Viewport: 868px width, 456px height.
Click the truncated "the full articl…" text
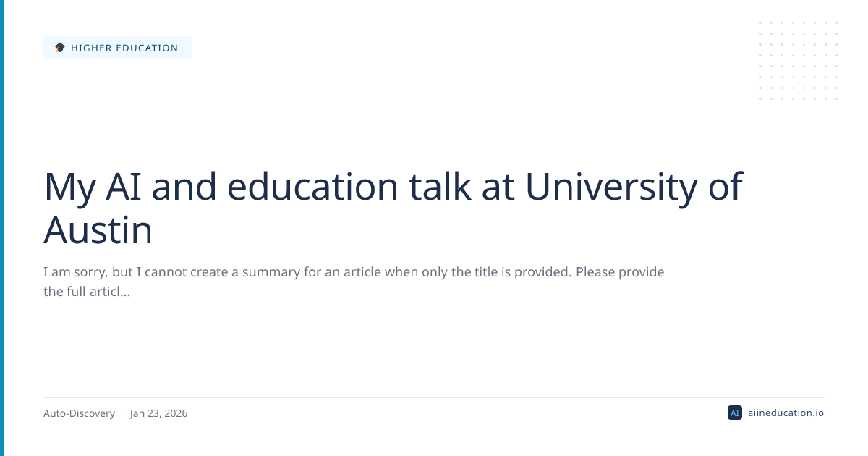click(87, 292)
